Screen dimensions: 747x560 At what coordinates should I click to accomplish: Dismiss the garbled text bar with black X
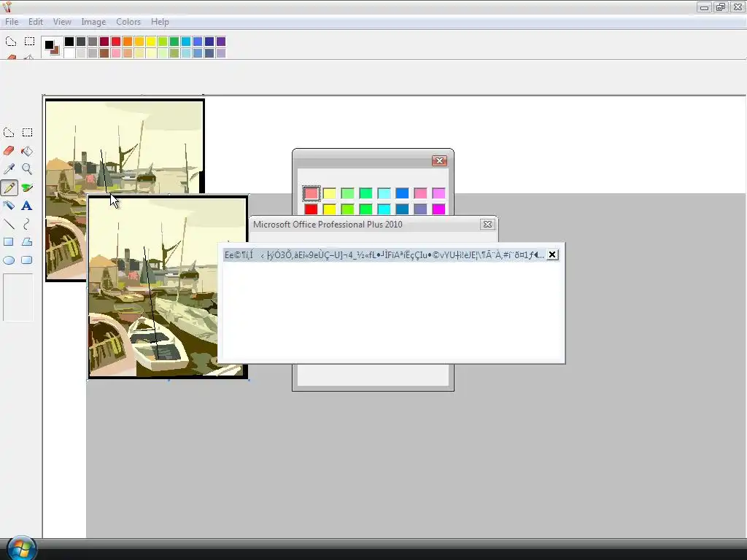(x=552, y=254)
